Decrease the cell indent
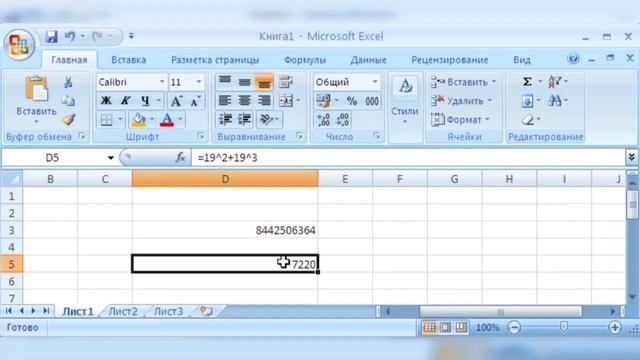Viewport: 640px width, 360px height. point(225,120)
